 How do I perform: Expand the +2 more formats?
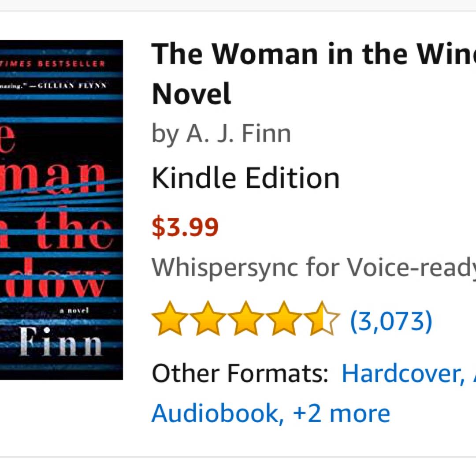tap(341, 413)
